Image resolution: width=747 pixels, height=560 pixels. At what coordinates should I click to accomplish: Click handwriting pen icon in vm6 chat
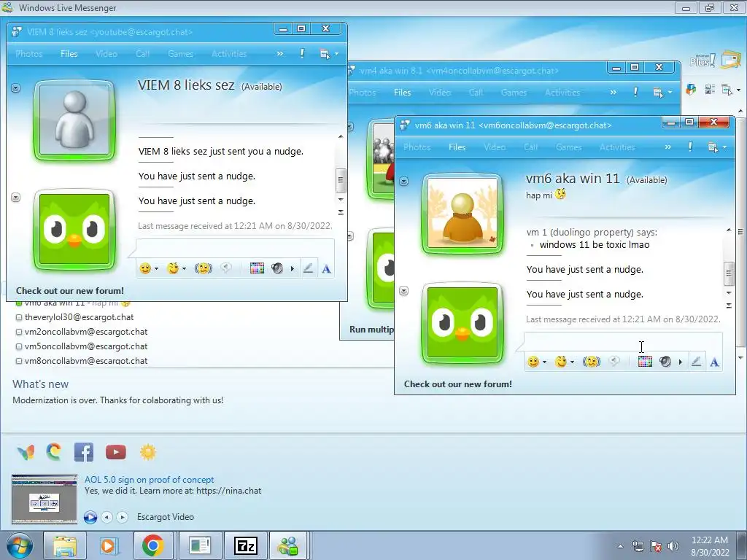pos(696,362)
